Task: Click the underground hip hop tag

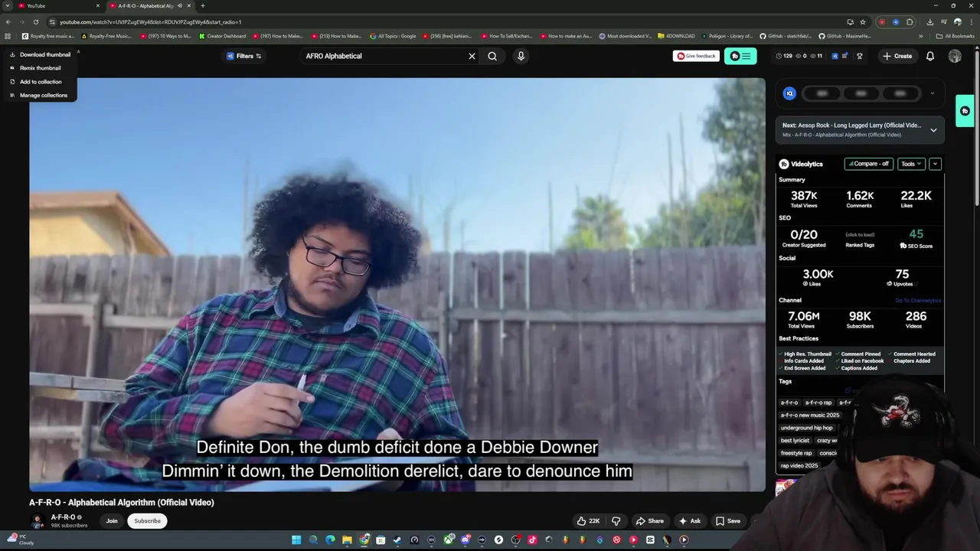Action: click(x=806, y=428)
